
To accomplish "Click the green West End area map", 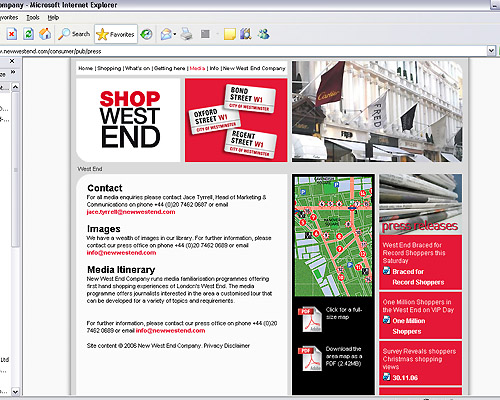I will pyautogui.click(x=333, y=236).
